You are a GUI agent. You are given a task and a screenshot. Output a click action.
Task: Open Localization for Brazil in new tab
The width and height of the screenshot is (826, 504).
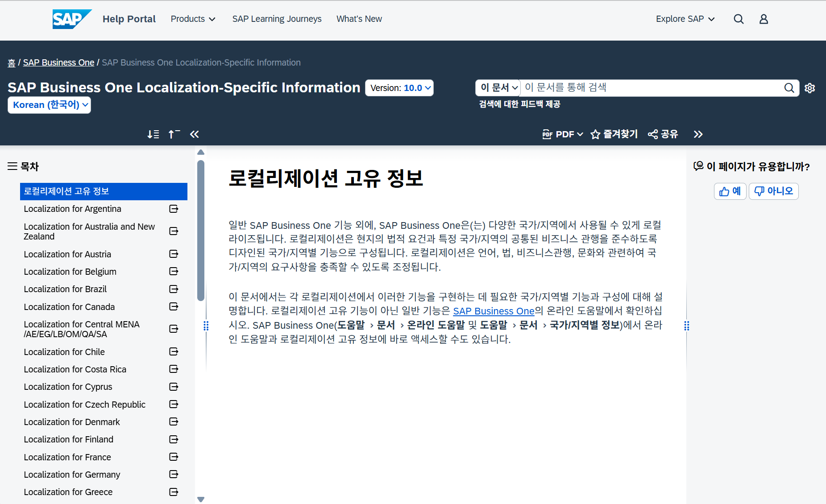174,289
